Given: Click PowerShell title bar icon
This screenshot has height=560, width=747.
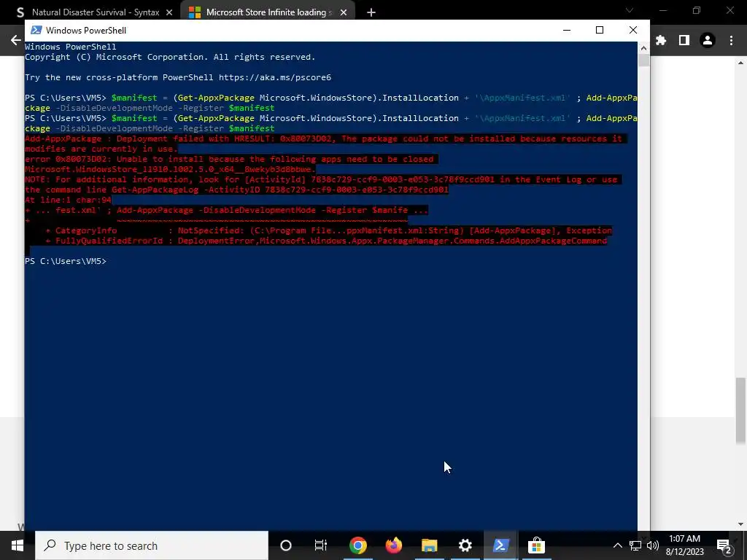Looking at the screenshot, I should tap(36, 30).
